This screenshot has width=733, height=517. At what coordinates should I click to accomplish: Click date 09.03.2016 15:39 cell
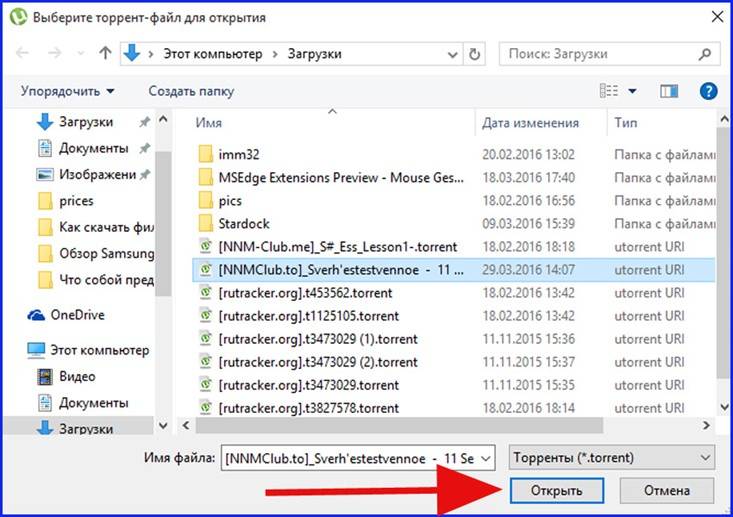pyautogui.click(x=529, y=223)
